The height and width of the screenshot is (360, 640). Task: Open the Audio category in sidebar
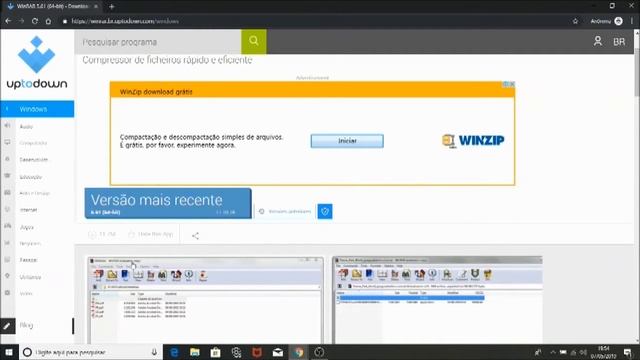tap(26, 127)
